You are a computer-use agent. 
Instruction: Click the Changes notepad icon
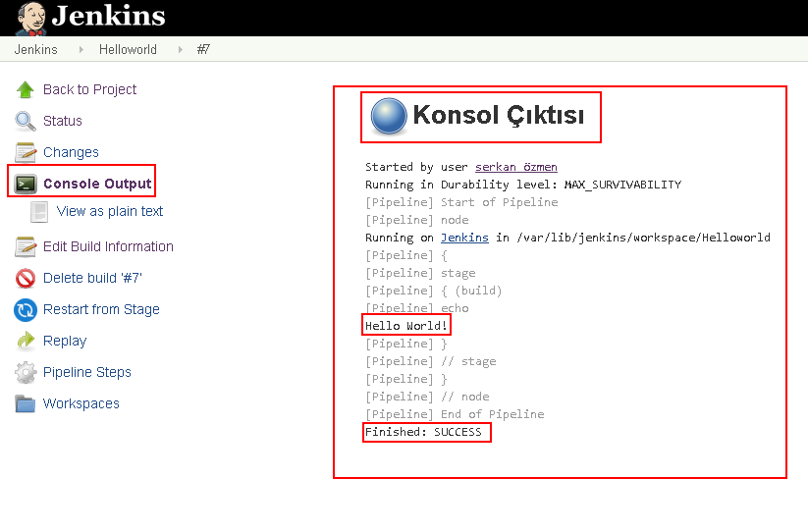(x=26, y=152)
